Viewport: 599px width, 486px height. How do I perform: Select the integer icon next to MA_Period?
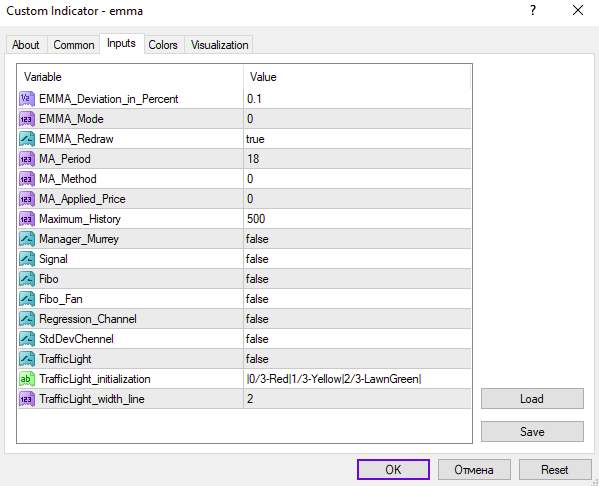[x=27, y=159]
